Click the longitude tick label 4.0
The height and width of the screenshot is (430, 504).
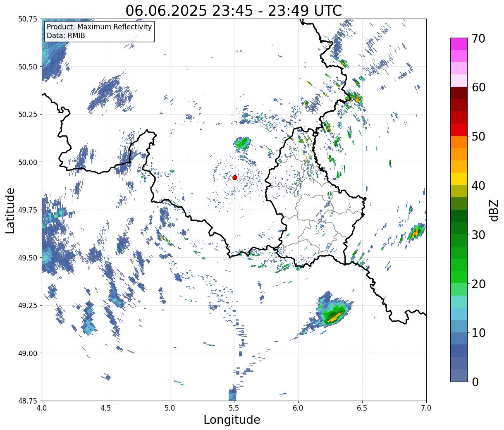[x=42, y=408]
